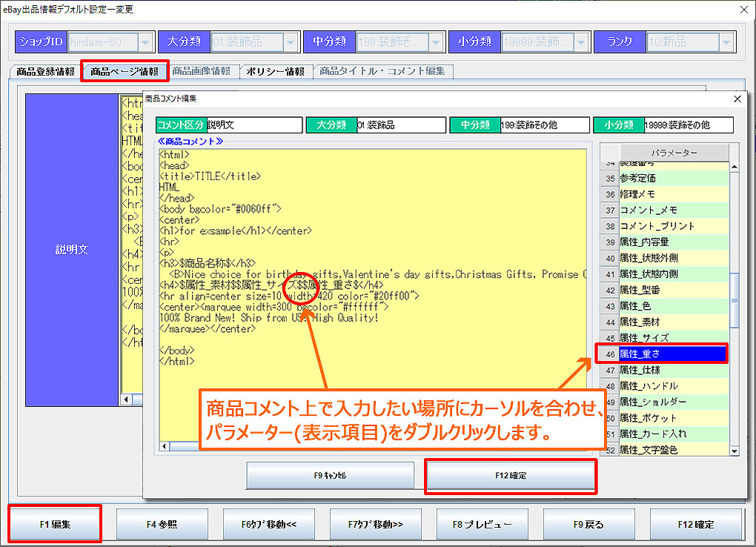Open the ショップID dropdown

click(145, 42)
